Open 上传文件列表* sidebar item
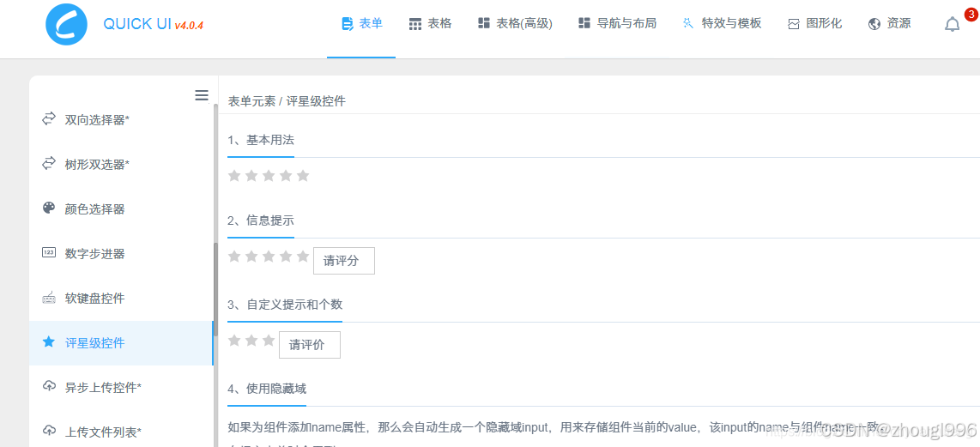 pyautogui.click(x=121, y=432)
